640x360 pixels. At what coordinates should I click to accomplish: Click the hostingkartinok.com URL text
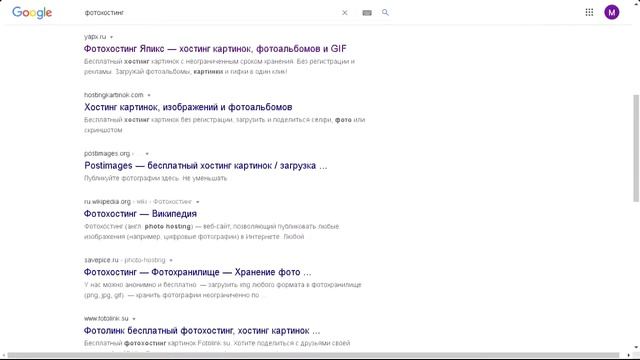coord(114,95)
